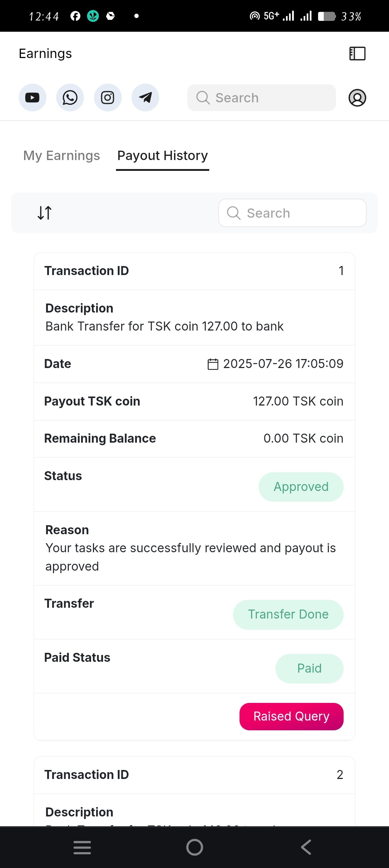Screen dimensions: 389x868
Task: Open the Transaction ID 2 card header
Action: (x=194, y=775)
